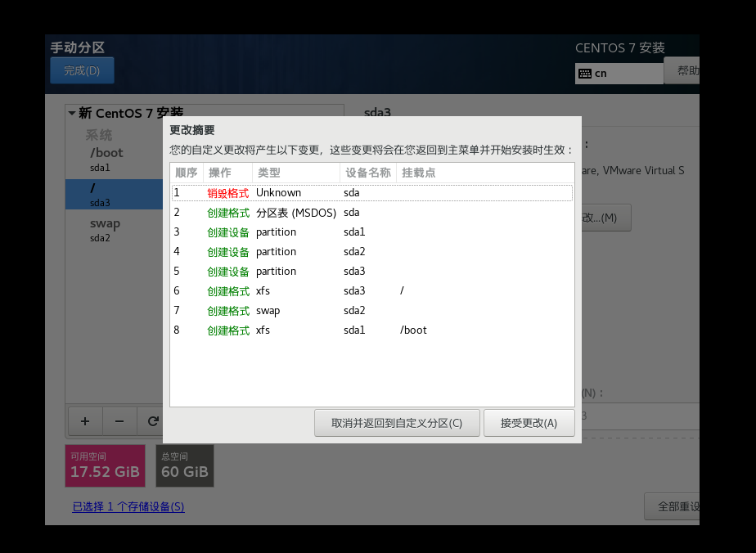Image resolution: width=756 pixels, height=553 pixels.
Task: Click the plus add mount point button
Action: click(85, 421)
